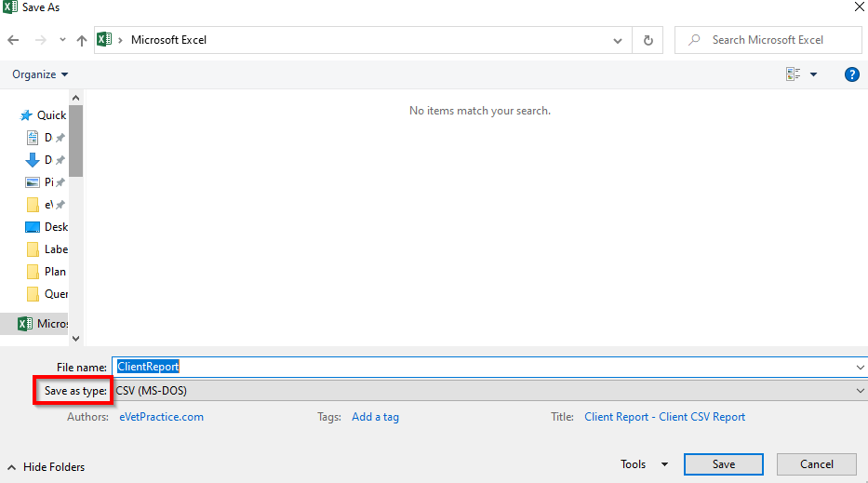This screenshot has width=868, height=483.
Task: Select the pinned Downloads arrow icon
Action: pos(33,159)
